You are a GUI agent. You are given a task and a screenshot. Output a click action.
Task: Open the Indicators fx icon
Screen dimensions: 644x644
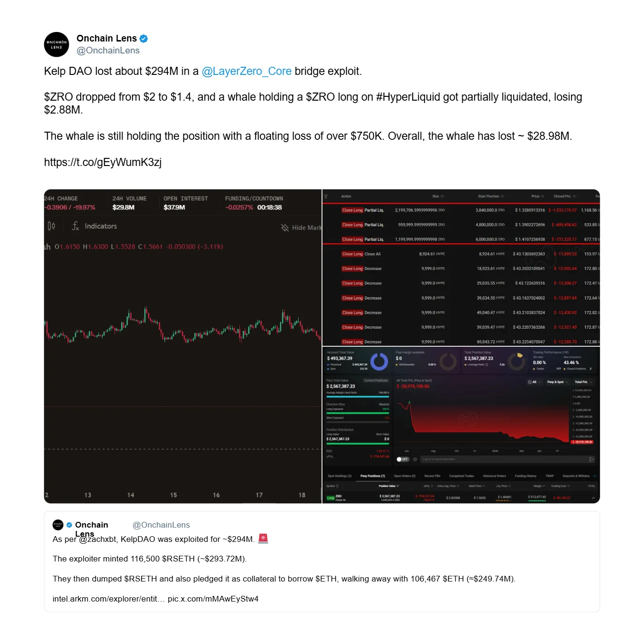coord(75,226)
